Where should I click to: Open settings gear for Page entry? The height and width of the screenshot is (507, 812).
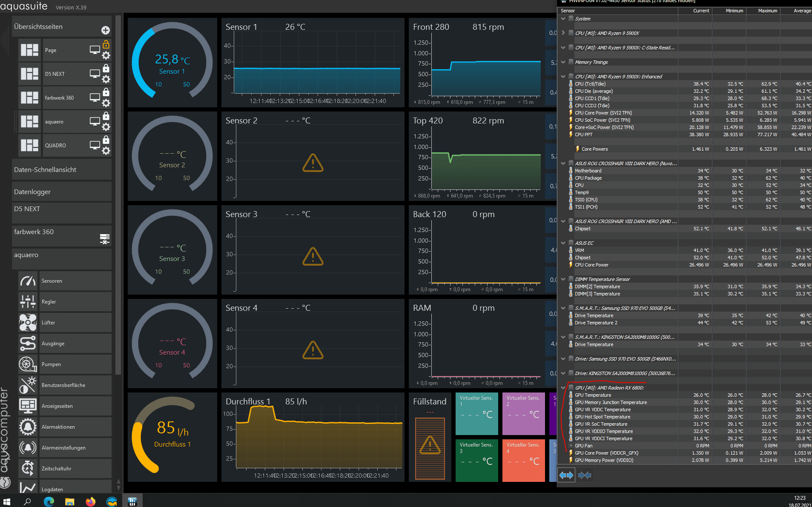(x=106, y=55)
